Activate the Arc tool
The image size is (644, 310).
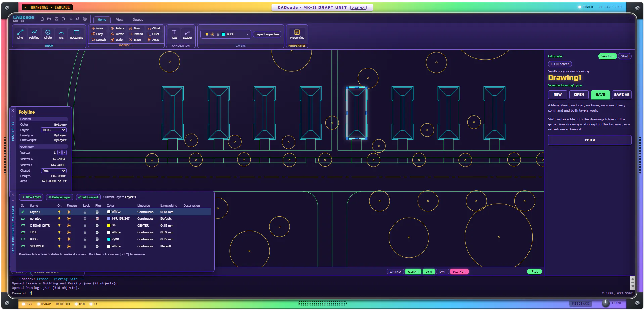coord(61,34)
